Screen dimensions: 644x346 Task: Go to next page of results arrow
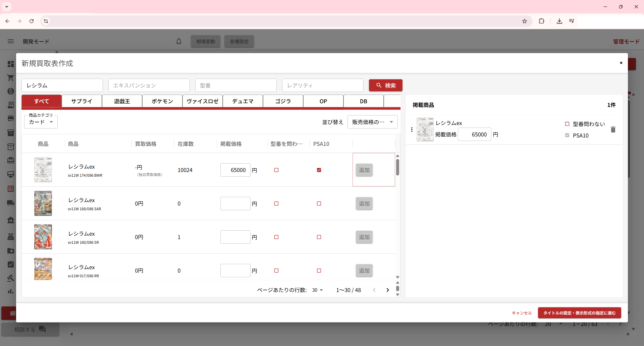point(387,290)
